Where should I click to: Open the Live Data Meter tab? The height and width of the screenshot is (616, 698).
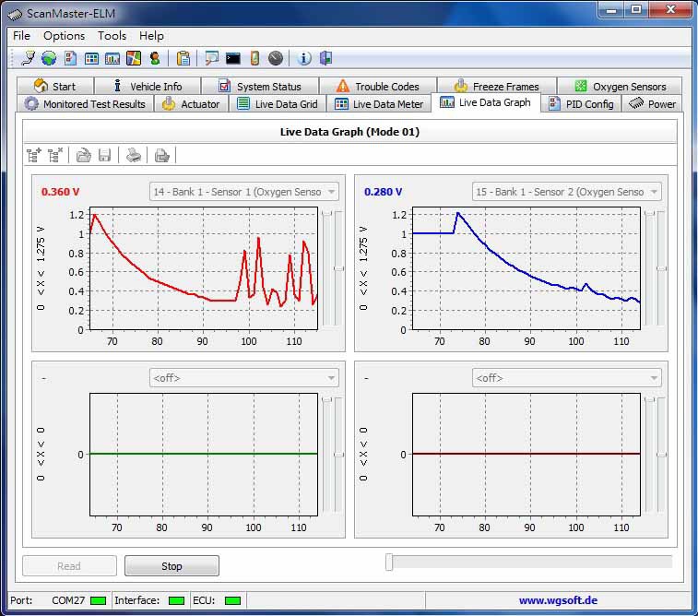click(379, 104)
